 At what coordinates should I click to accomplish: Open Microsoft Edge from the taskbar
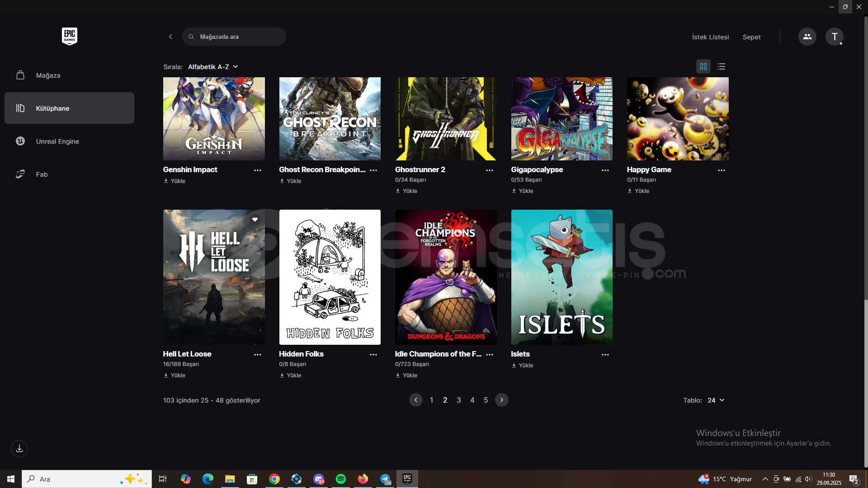pyautogui.click(x=208, y=479)
